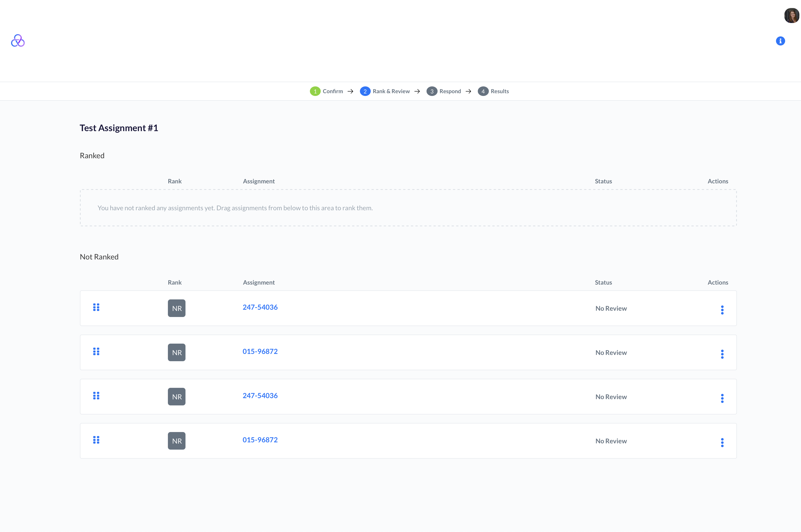
Task: Select the Rank & Review step
Action: click(x=385, y=91)
